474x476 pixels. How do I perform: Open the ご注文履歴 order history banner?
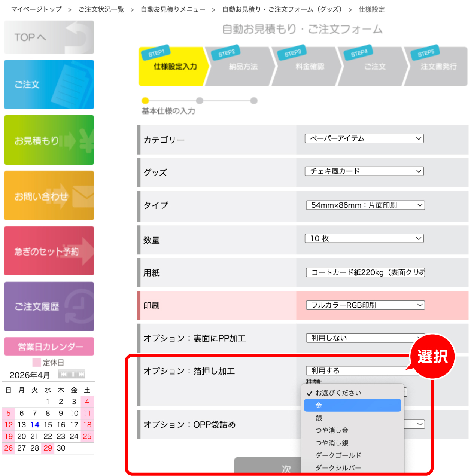tap(49, 306)
